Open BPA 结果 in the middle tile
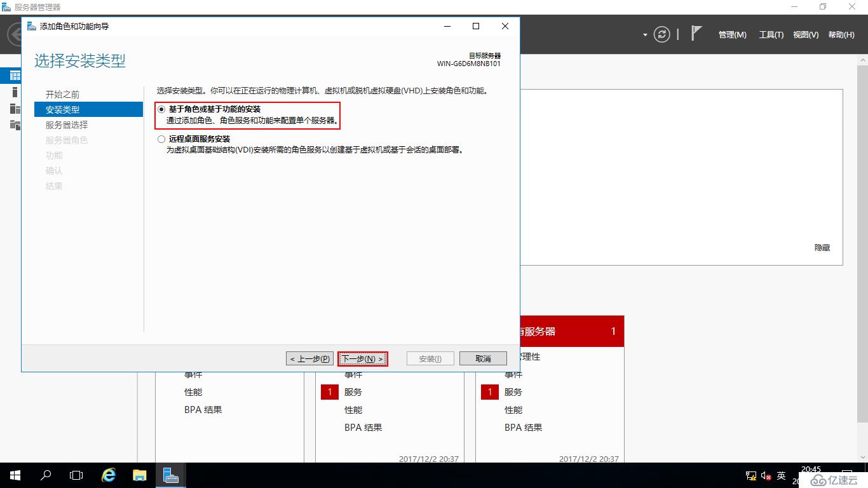 [x=363, y=428]
